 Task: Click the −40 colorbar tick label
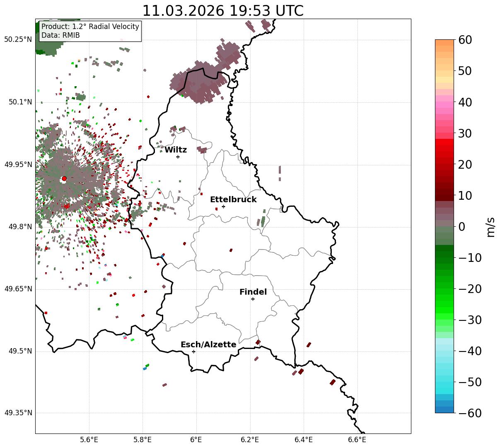470,351
